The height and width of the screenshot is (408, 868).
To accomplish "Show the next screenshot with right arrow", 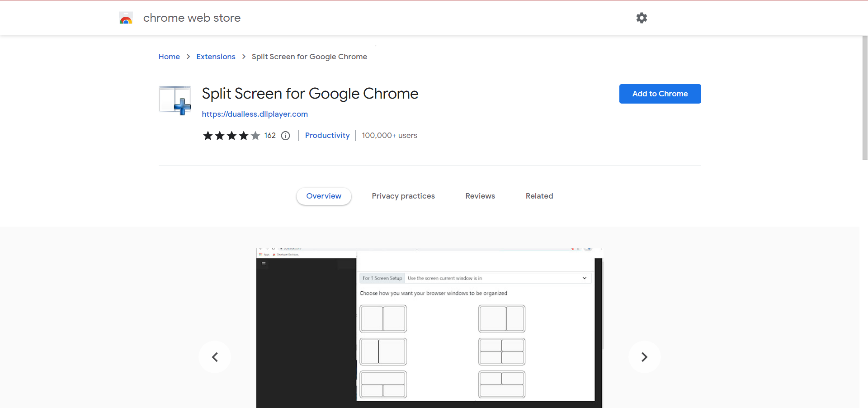I will pyautogui.click(x=644, y=357).
